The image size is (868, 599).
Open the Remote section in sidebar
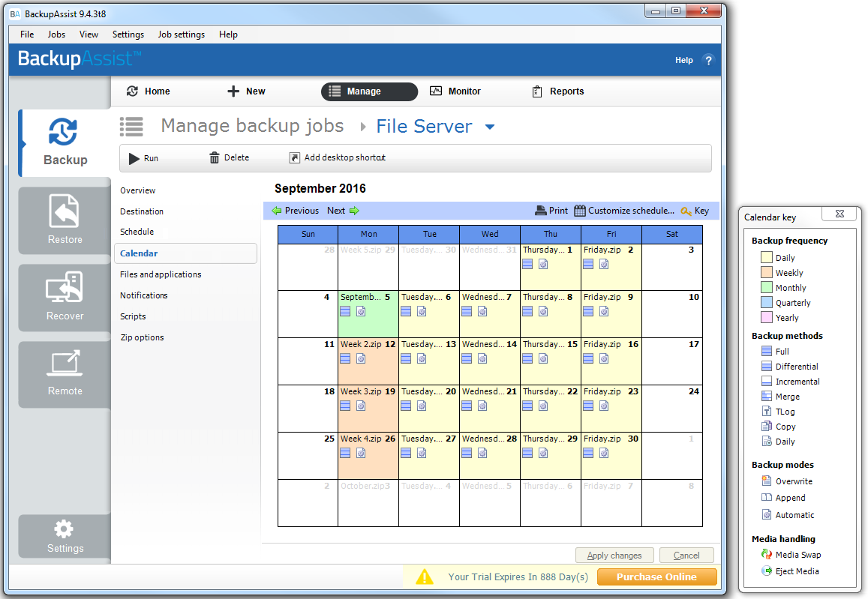[x=65, y=374]
